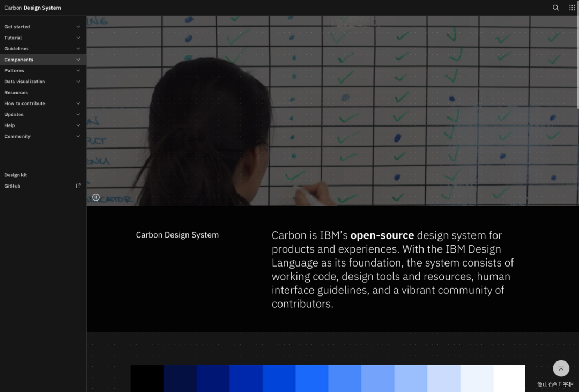Open the GitHub link
The image size is (579, 392).
click(x=43, y=186)
